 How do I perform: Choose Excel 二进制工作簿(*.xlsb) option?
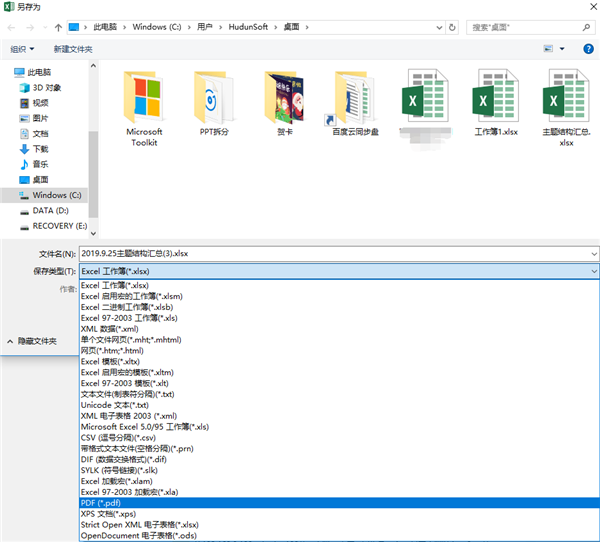339,307
